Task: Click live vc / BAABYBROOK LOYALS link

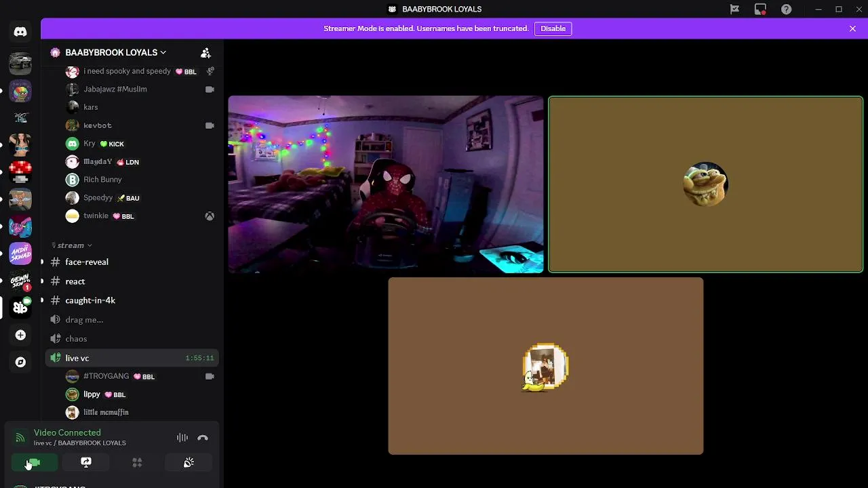Action: coord(80,443)
